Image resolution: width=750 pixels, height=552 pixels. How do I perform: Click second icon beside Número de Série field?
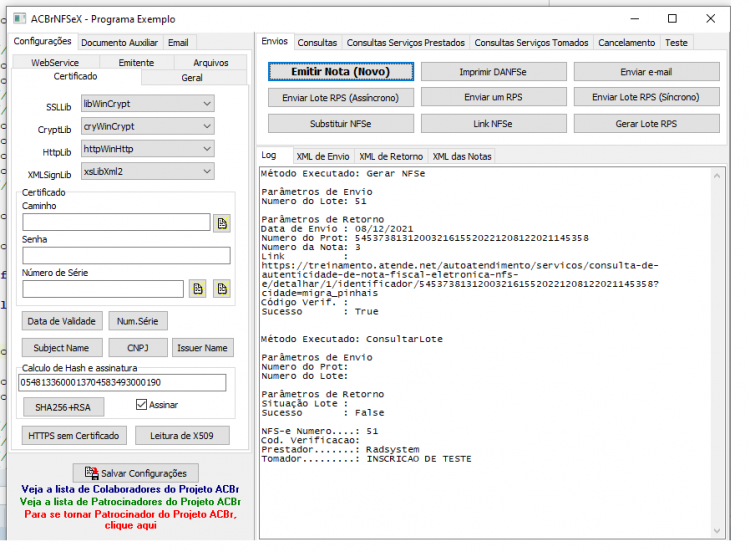coord(222,289)
